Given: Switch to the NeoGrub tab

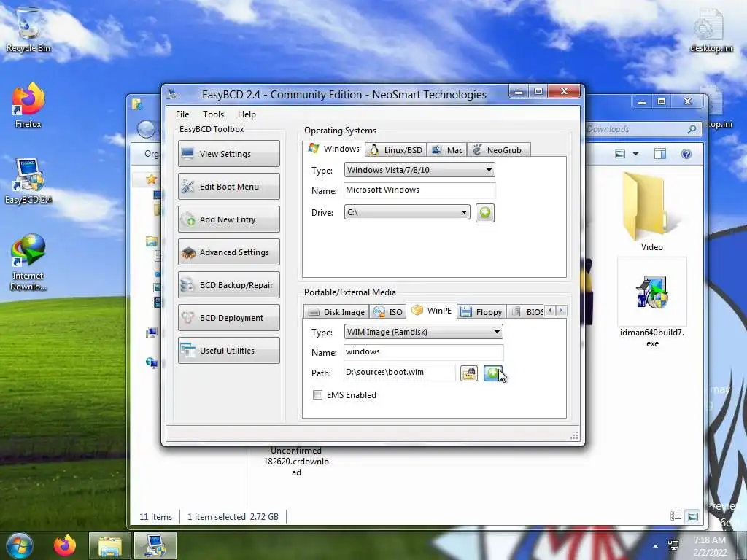Looking at the screenshot, I should coord(498,150).
